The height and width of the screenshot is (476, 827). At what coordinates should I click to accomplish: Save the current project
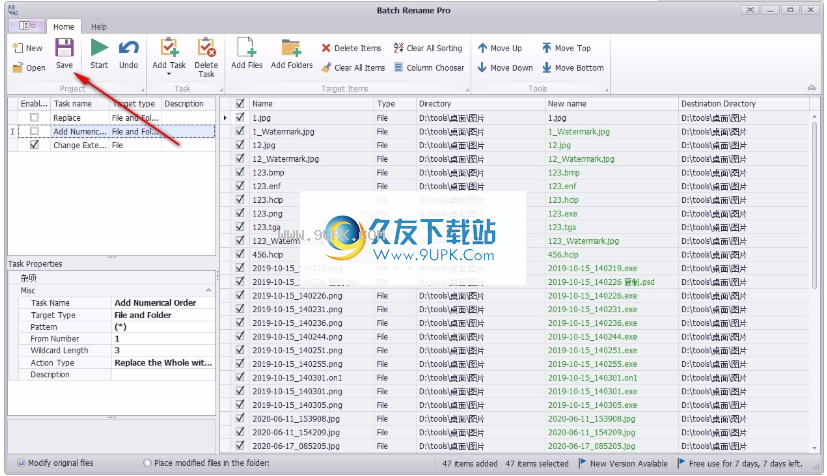(64, 54)
